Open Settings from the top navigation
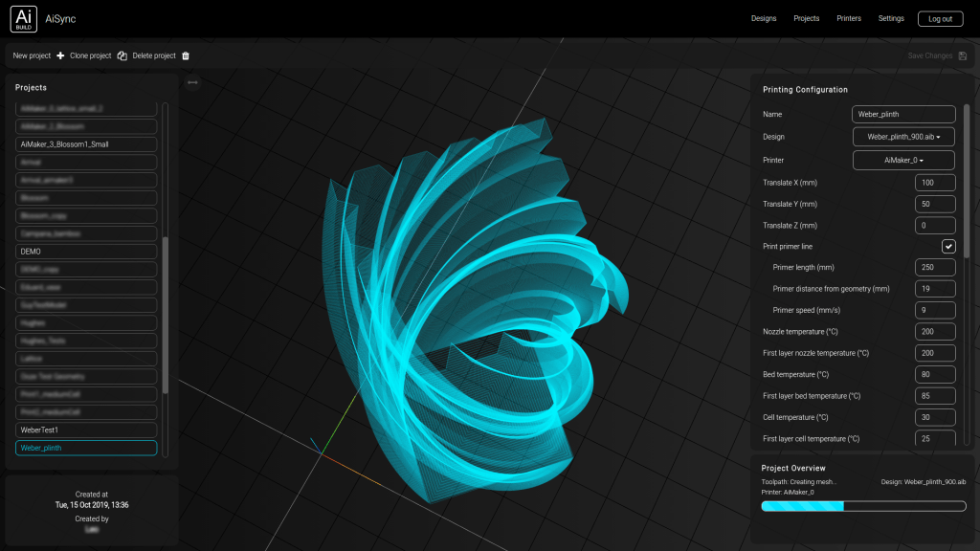This screenshot has width=980, height=551. click(891, 19)
